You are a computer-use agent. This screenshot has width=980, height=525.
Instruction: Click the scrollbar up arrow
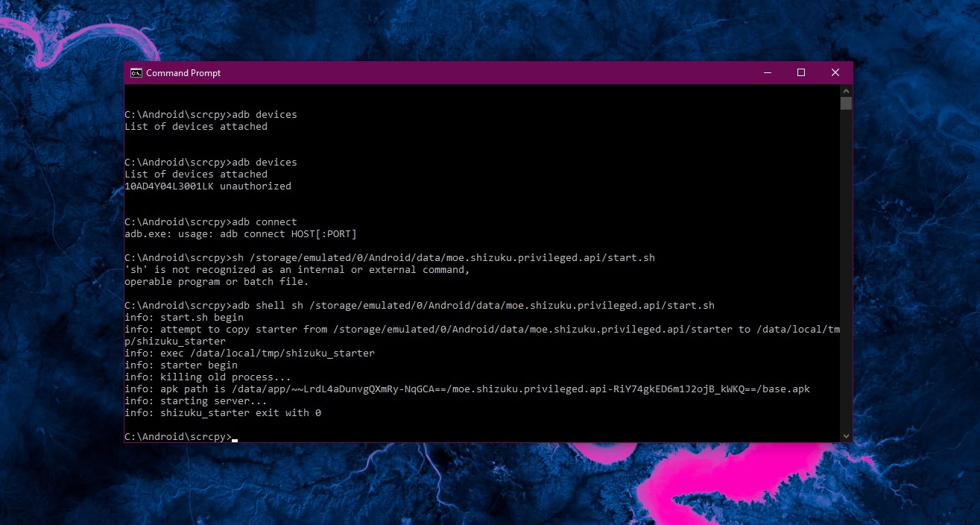846,90
